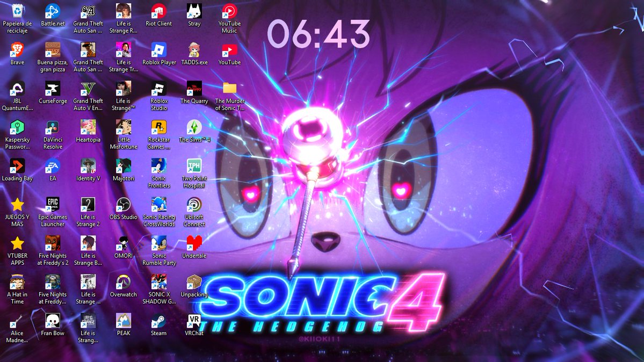Launch The Sims 4 shortcut

[x=194, y=127]
